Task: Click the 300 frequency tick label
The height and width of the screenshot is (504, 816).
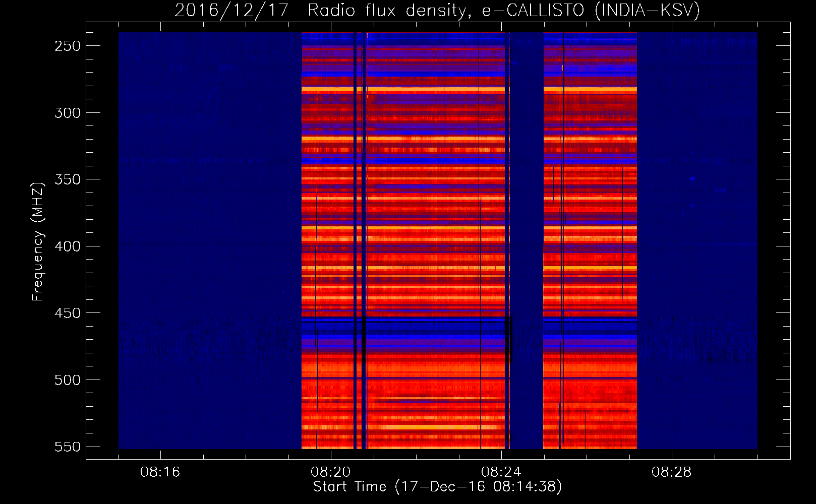Action: [x=68, y=113]
